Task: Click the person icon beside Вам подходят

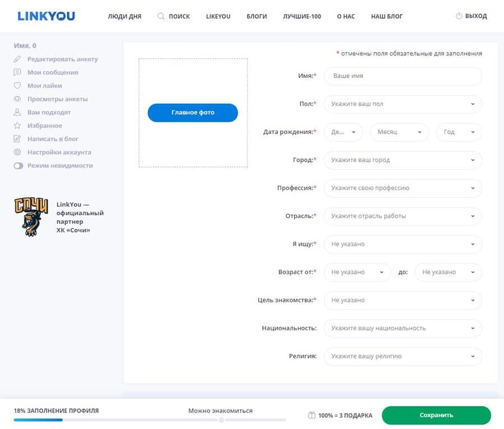Action: tap(17, 113)
